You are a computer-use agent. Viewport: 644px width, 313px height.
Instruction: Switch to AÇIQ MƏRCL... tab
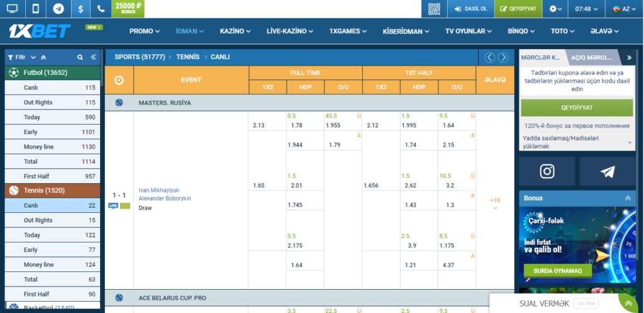[x=591, y=57]
